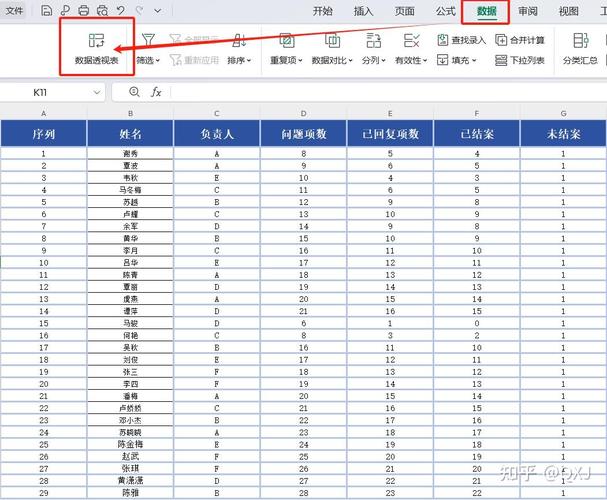Click the 有效性 data validation icon

(x=411, y=40)
